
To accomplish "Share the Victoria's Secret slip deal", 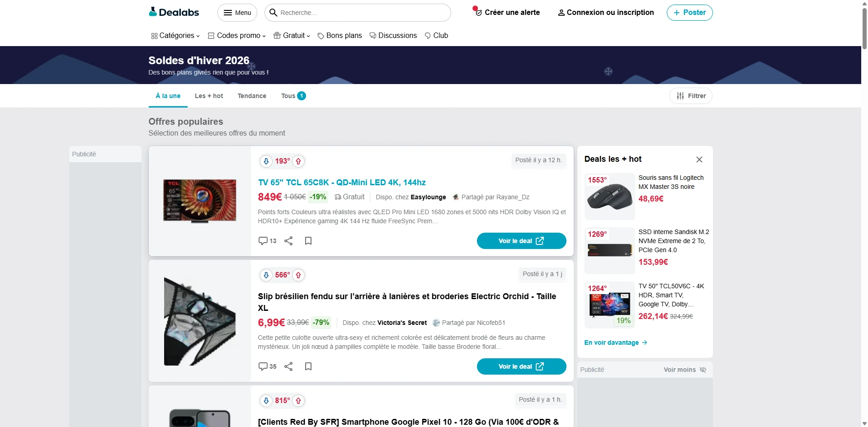I will coord(288,366).
